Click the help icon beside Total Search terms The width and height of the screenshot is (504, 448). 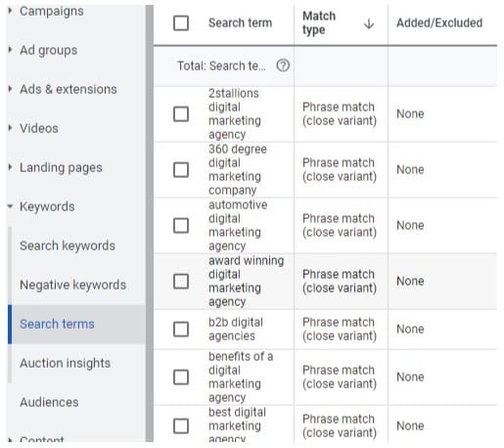[x=283, y=66]
